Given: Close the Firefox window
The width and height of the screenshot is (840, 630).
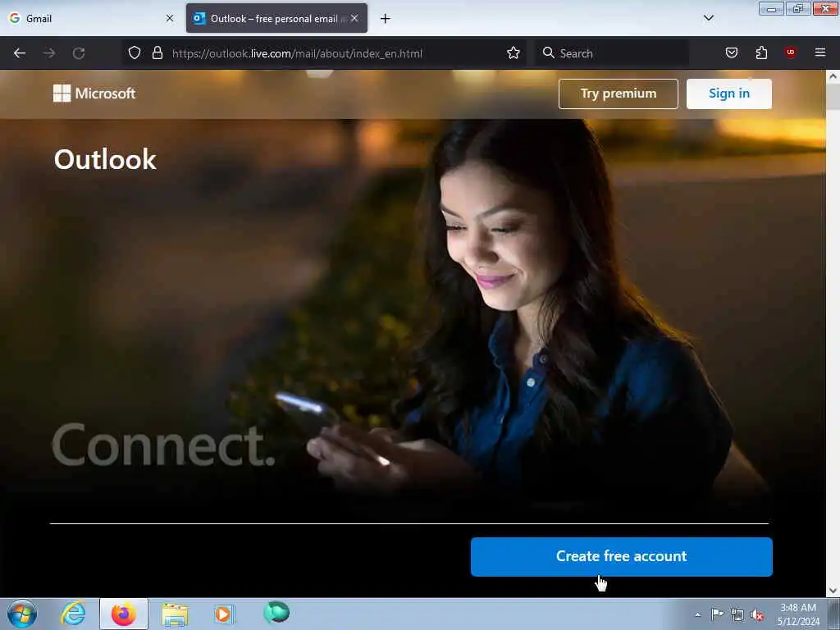Looking at the screenshot, I should pyautogui.click(x=825, y=8).
